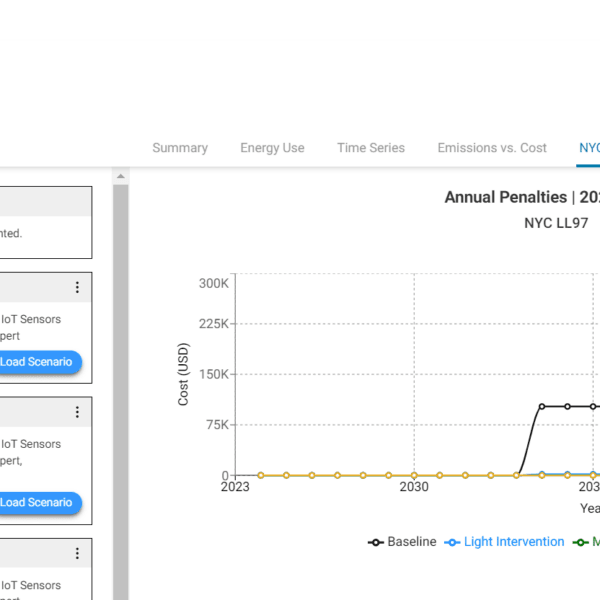
Task: Select the active NYC tab at the right edge
Action: tap(589, 148)
